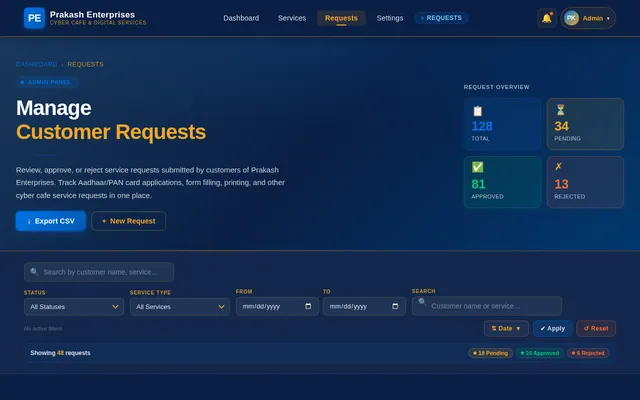Click the New Request button
Image resolution: width=640 pixels, height=400 pixels.
[129, 221]
